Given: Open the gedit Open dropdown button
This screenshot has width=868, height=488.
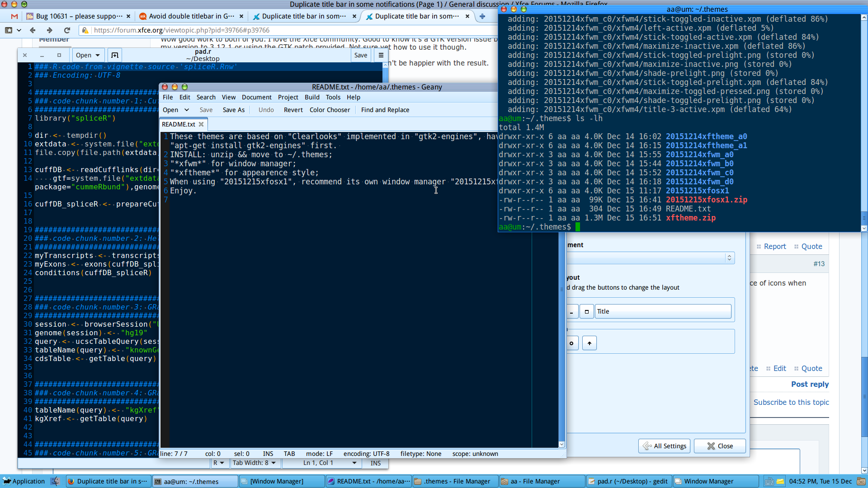Looking at the screenshot, I should (88, 55).
